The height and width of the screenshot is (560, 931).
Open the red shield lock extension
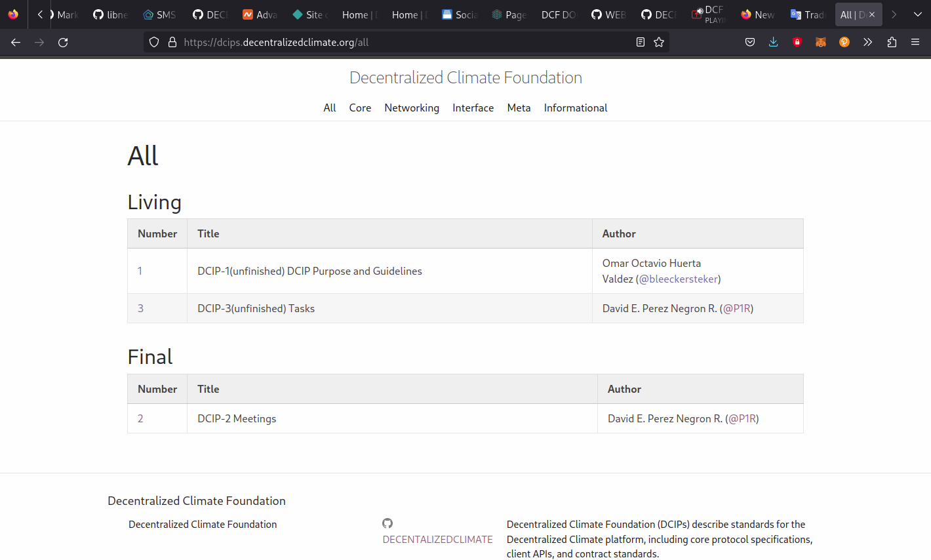pos(797,42)
